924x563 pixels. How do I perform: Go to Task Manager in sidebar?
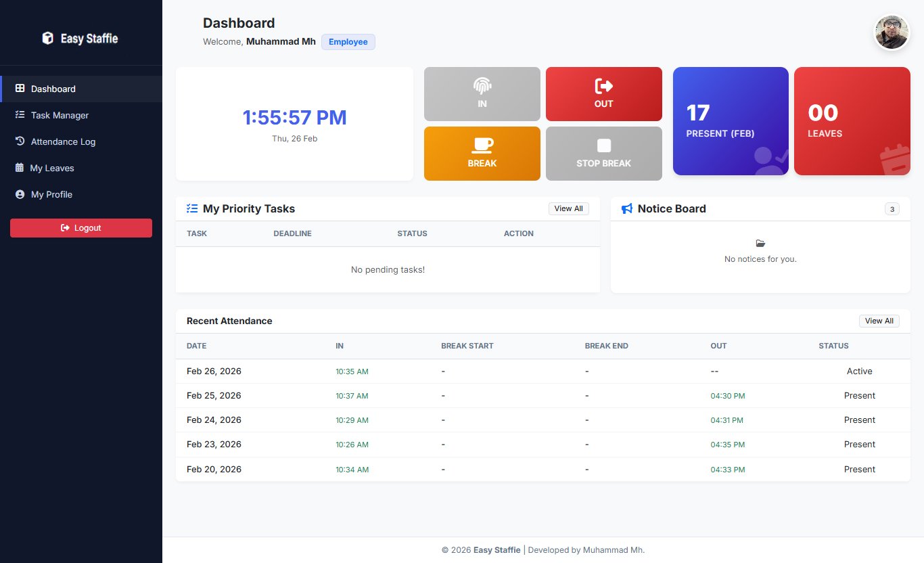point(60,115)
